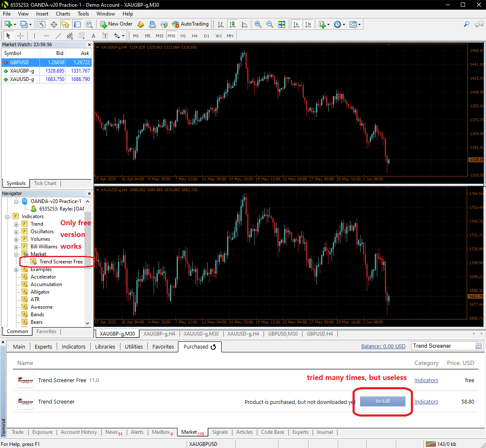Select the crosshair tool
The image size is (486, 448).
(20, 36)
